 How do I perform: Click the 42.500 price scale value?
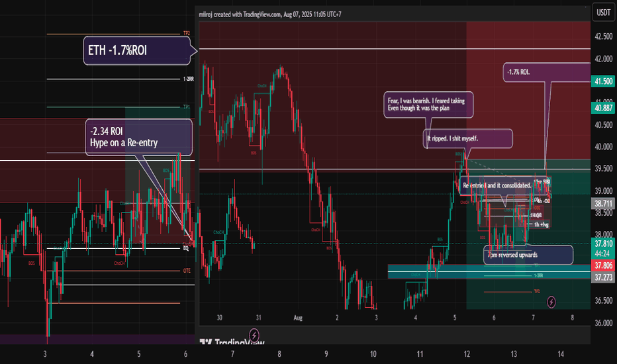[x=604, y=36]
